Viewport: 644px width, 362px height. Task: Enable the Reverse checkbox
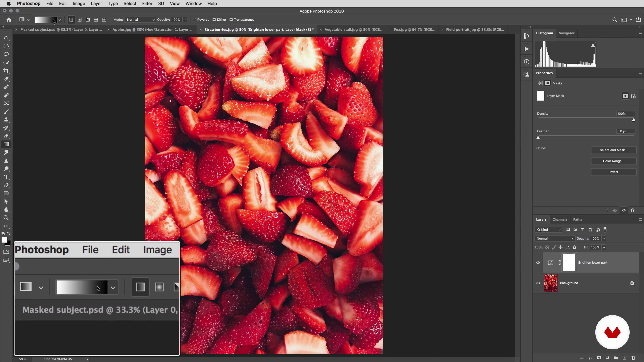(x=195, y=20)
